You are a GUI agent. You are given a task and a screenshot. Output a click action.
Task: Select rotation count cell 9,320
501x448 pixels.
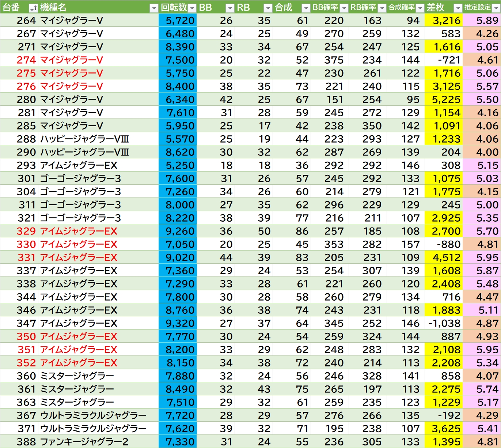(x=178, y=323)
